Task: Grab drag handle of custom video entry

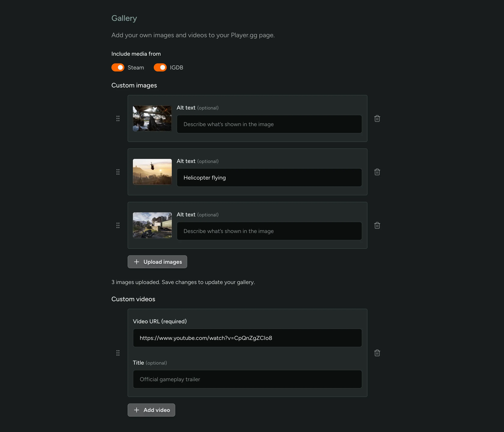Action: [x=118, y=353]
